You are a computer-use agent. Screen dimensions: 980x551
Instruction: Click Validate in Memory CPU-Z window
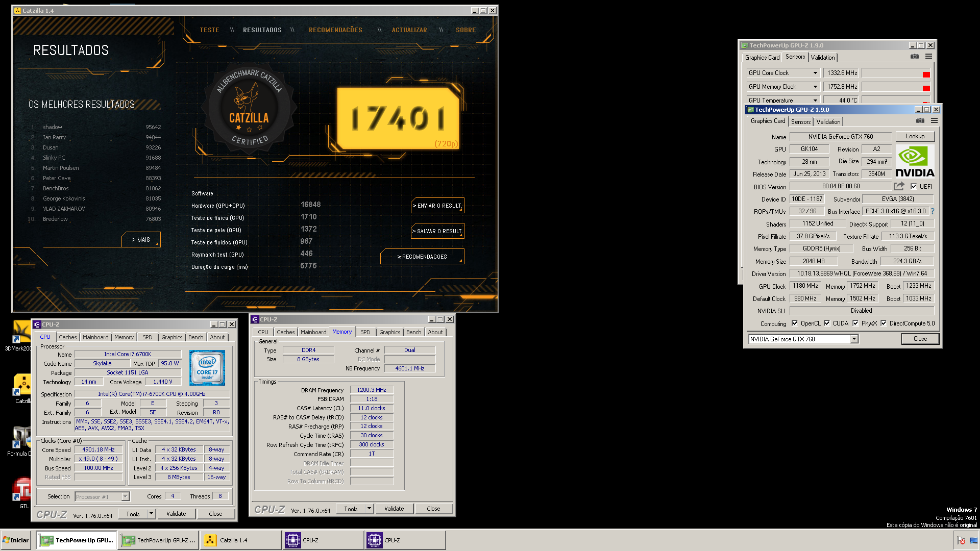[x=394, y=509]
